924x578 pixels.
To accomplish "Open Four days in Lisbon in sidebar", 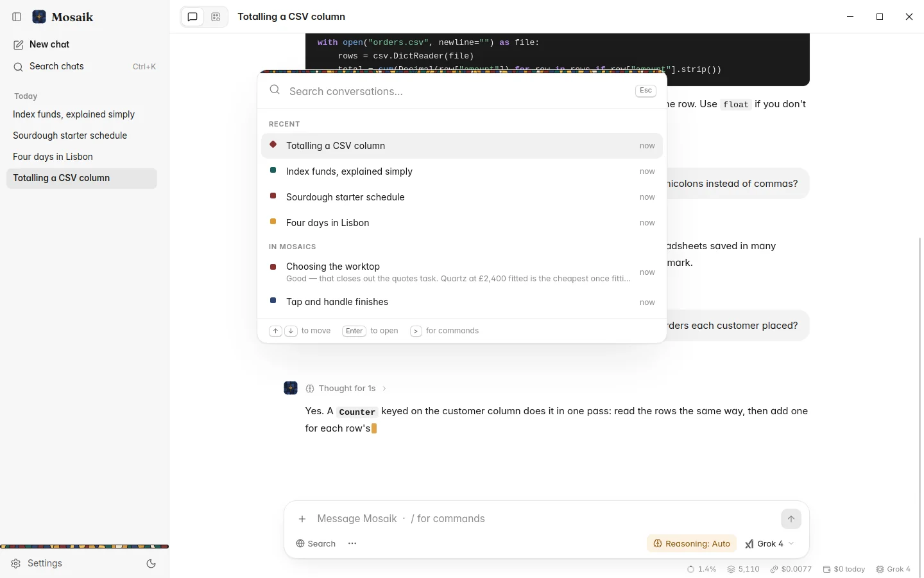I will pos(81,157).
